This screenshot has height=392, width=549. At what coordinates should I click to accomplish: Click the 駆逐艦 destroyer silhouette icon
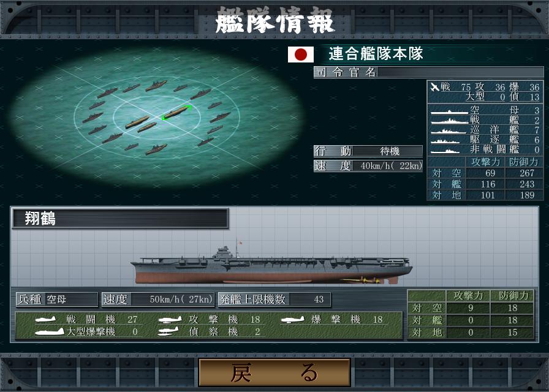pos(445,141)
